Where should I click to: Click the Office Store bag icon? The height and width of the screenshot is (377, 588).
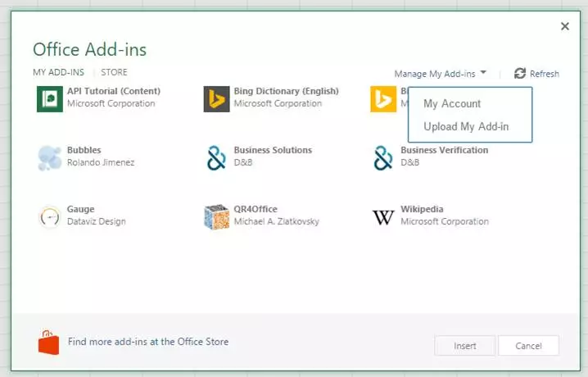pyautogui.click(x=49, y=343)
